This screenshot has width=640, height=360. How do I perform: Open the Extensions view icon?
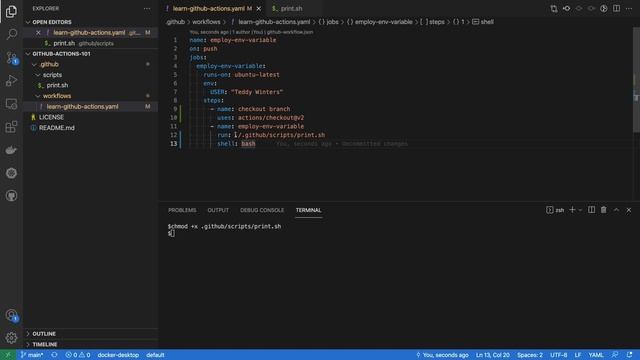(x=11, y=127)
